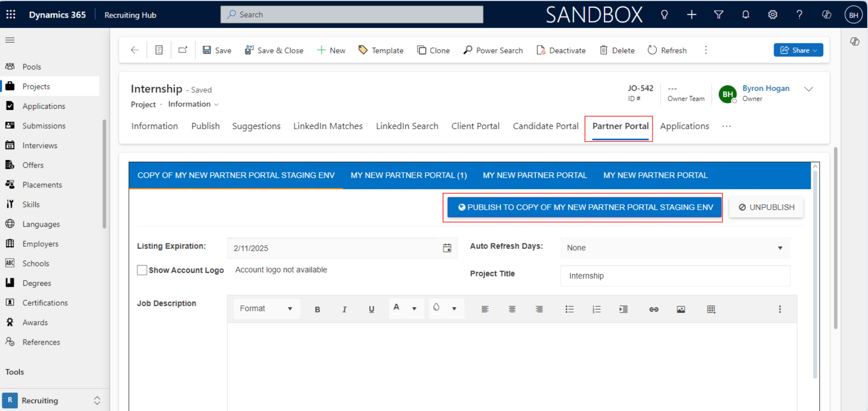Switch to the Suggestions tab
The width and height of the screenshot is (868, 411).
pyautogui.click(x=256, y=126)
